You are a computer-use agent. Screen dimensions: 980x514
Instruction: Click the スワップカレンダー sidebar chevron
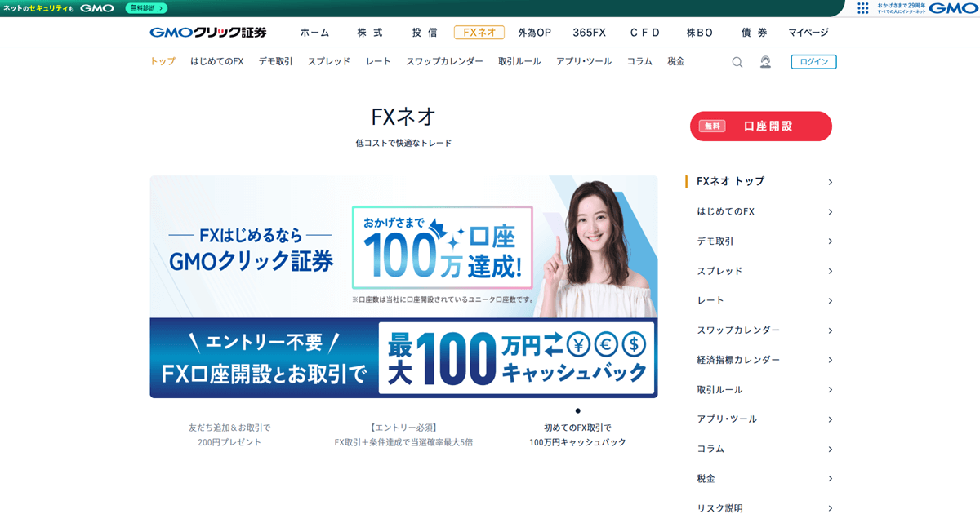point(830,330)
